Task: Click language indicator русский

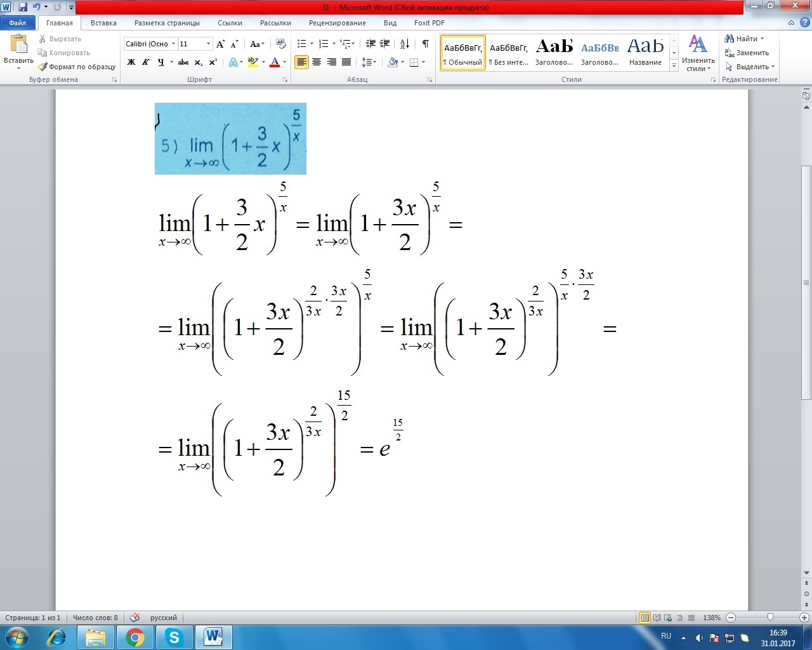Action: tap(164, 618)
